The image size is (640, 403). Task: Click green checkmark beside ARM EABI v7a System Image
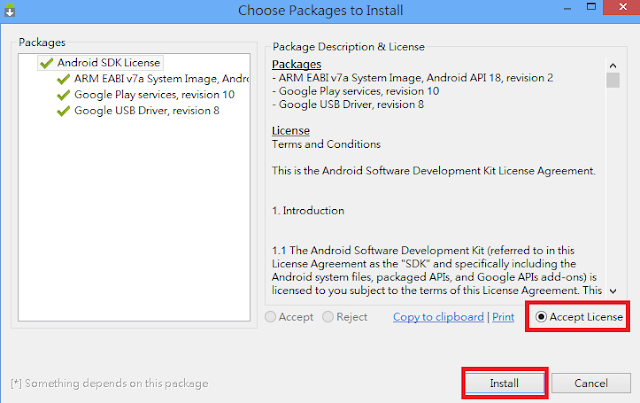click(63, 79)
